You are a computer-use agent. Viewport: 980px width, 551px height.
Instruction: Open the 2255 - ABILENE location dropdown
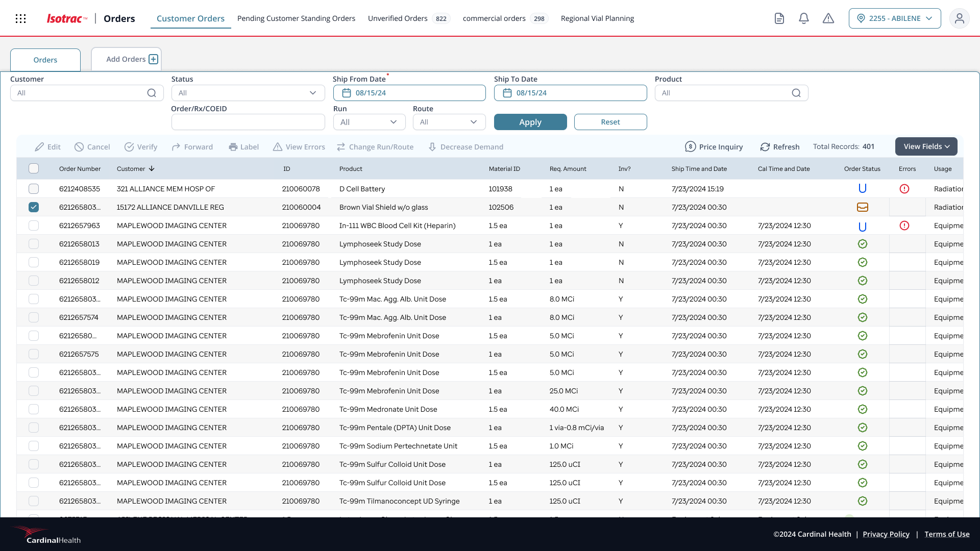pyautogui.click(x=894, y=18)
